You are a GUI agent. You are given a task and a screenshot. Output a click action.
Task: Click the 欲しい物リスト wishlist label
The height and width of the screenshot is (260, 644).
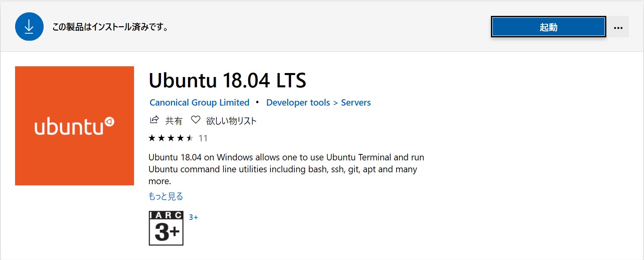coord(231,121)
